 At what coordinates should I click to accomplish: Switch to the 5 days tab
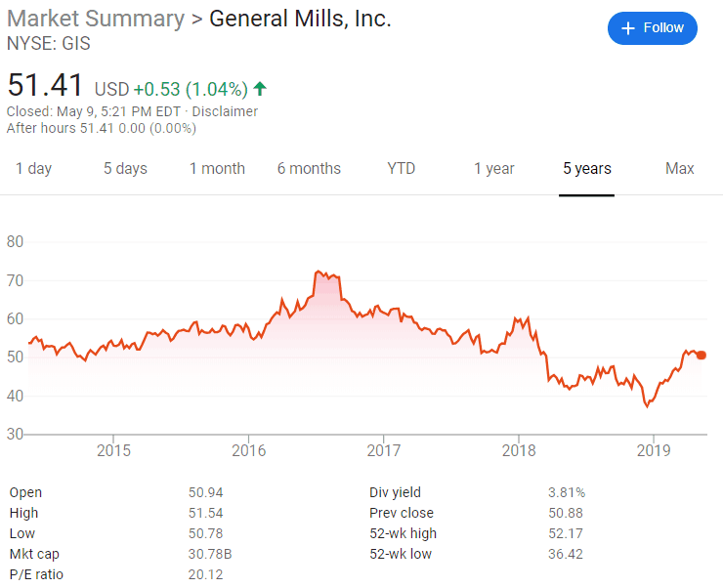point(125,168)
